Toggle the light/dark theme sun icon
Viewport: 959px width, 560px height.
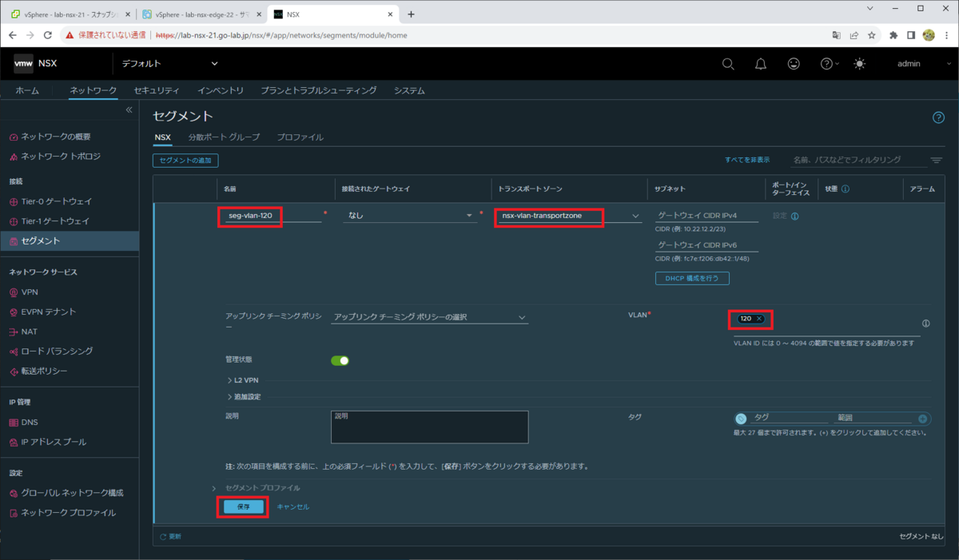point(859,64)
